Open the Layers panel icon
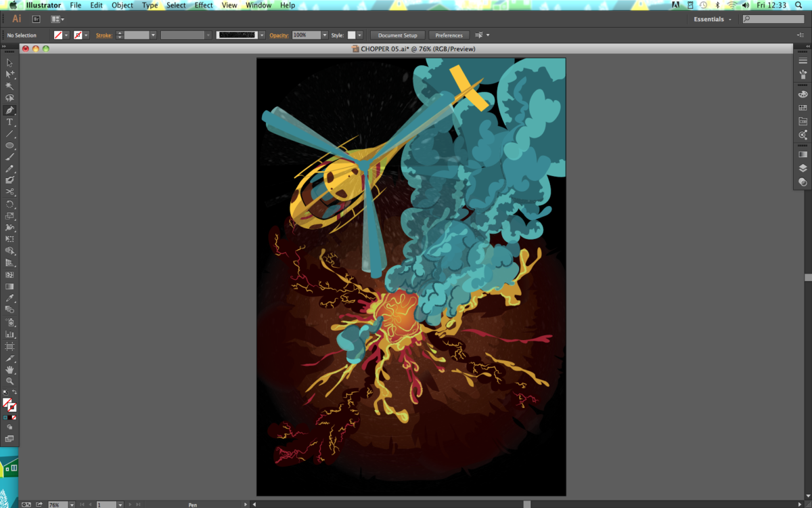The height and width of the screenshot is (508, 812). tap(803, 168)
